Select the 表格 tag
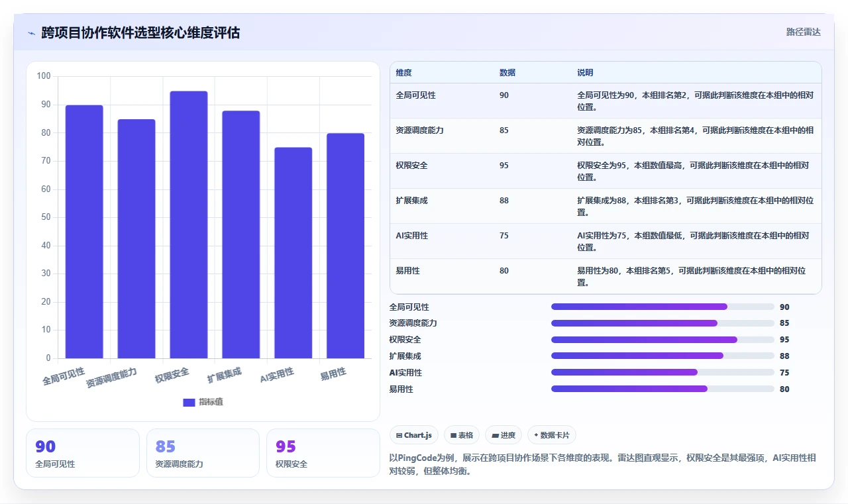 [462, 435]
